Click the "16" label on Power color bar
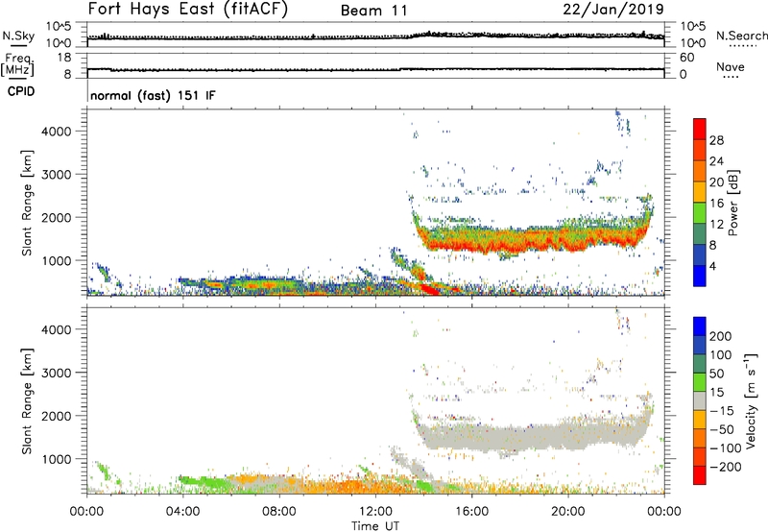This screenshot has height=532, width=768. click(x=716, y=204)
